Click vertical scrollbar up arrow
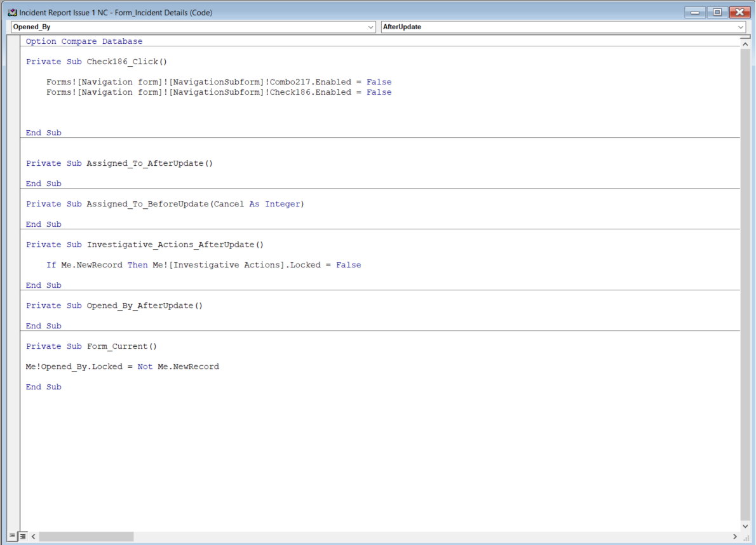Viewport: 756px width, 545px height. pyautogui.click(x=745, y=44)
